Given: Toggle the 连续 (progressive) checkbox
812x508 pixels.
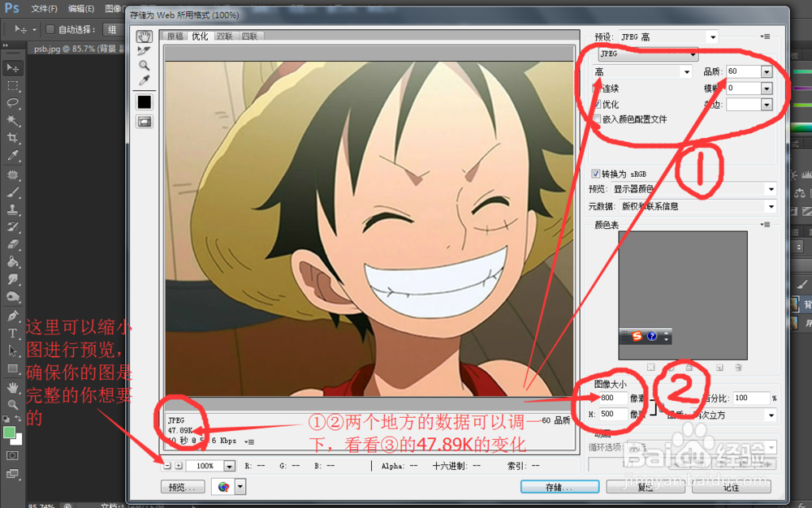Looking at the screenshot, I should [596, 88].
